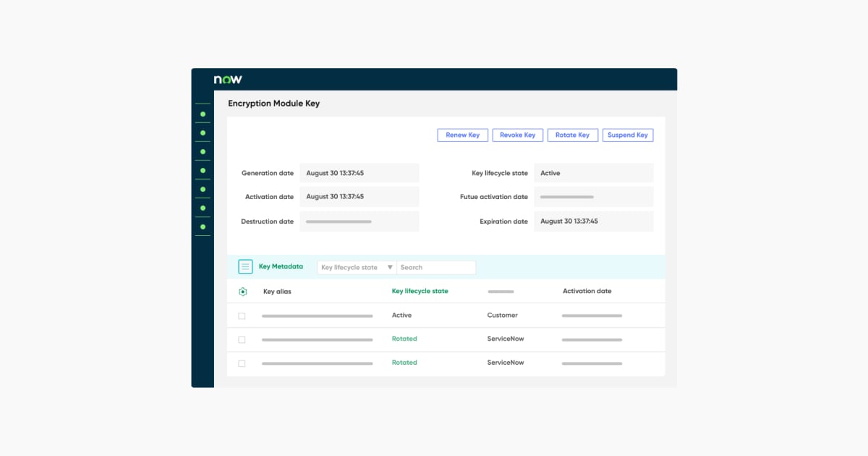Screen dimensions: 868x456
Task: Click the Key Metadata list icon
Action: click(x=245, y=267)
